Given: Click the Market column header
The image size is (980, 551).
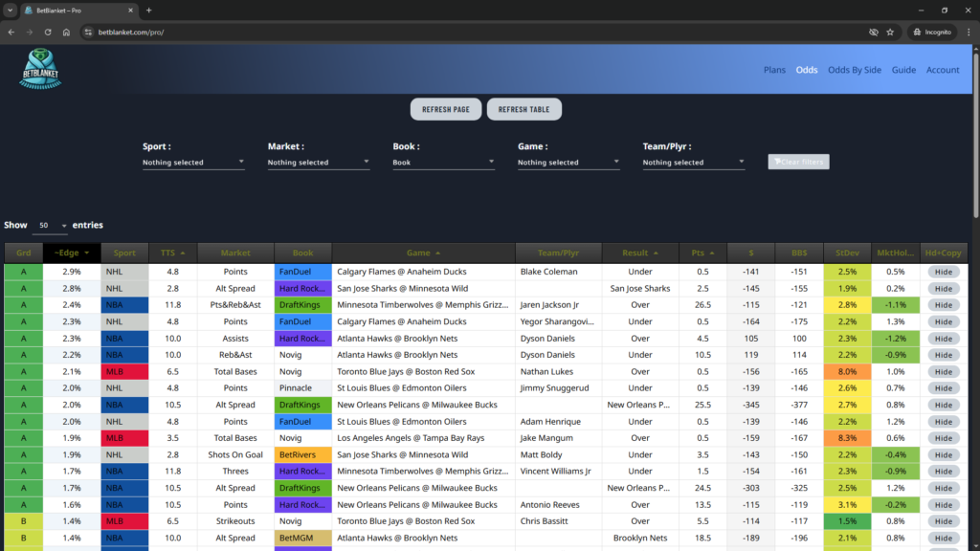Looking at the screenshot, I should [235, 253].
